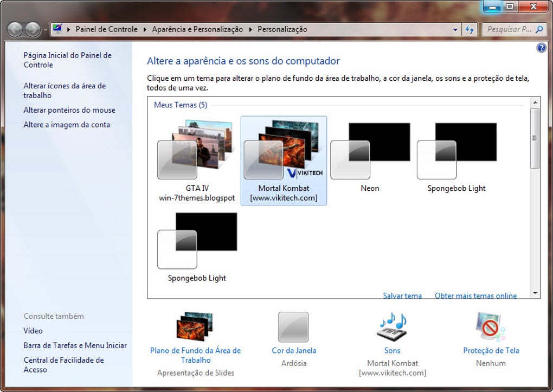Open recent pages dropdown beside navigation arrows

[45, 30]
